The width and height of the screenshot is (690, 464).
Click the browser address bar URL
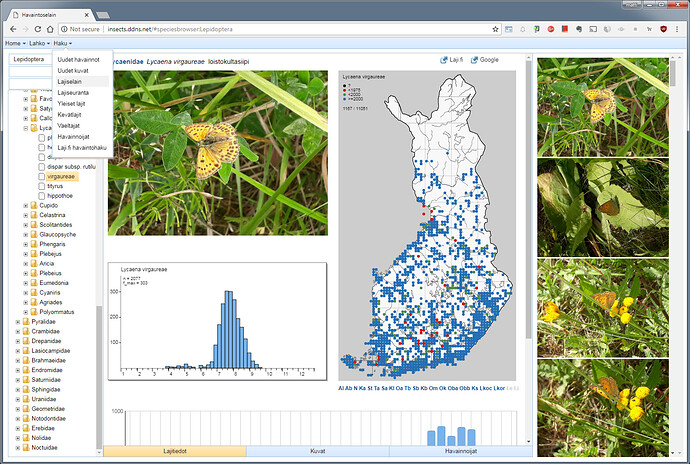(170, 29)
